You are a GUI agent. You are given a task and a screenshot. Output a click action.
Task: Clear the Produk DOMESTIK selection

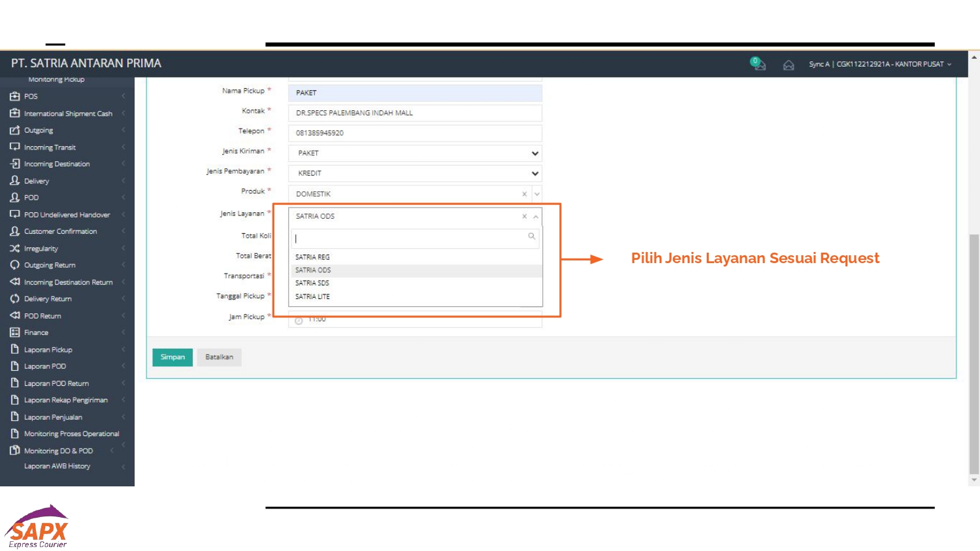(524, 194)
